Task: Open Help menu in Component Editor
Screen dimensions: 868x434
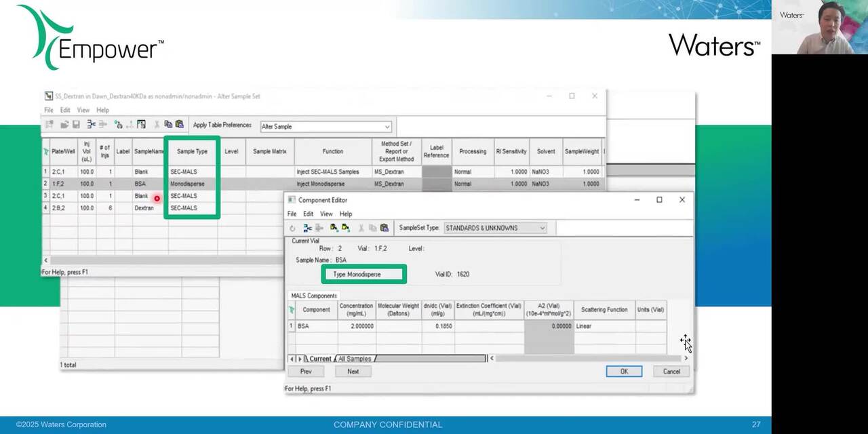Action: pos(346,214)
